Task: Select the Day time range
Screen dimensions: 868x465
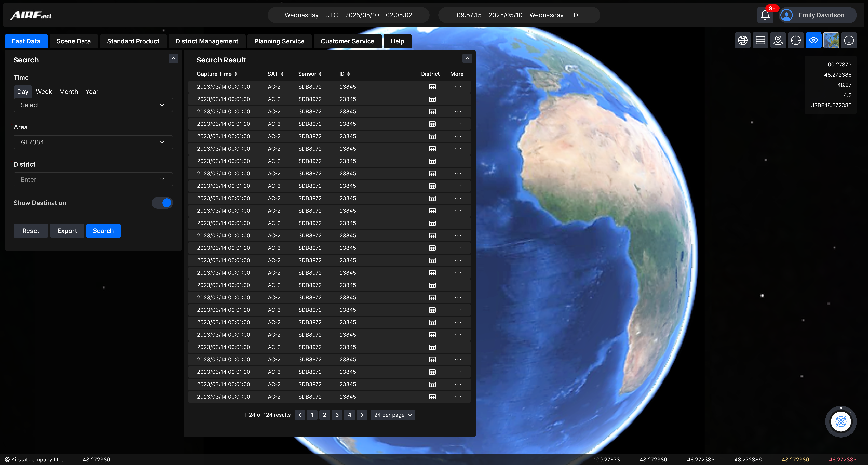Action: (x=23, y=92)
